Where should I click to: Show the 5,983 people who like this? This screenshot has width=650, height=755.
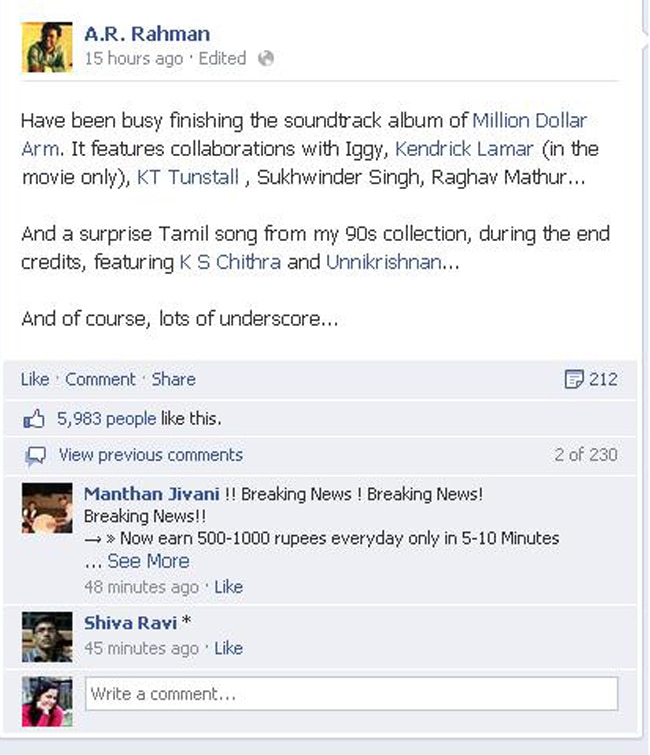pyautogui.click(x=106, y=419)
